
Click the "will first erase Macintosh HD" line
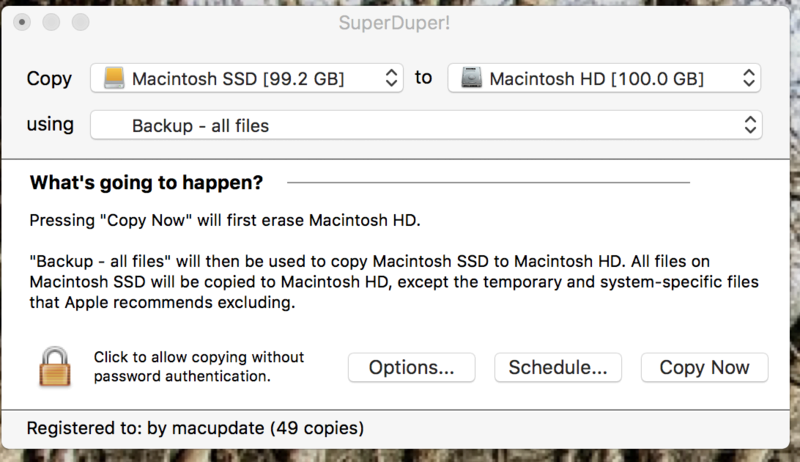pos(230,219)
